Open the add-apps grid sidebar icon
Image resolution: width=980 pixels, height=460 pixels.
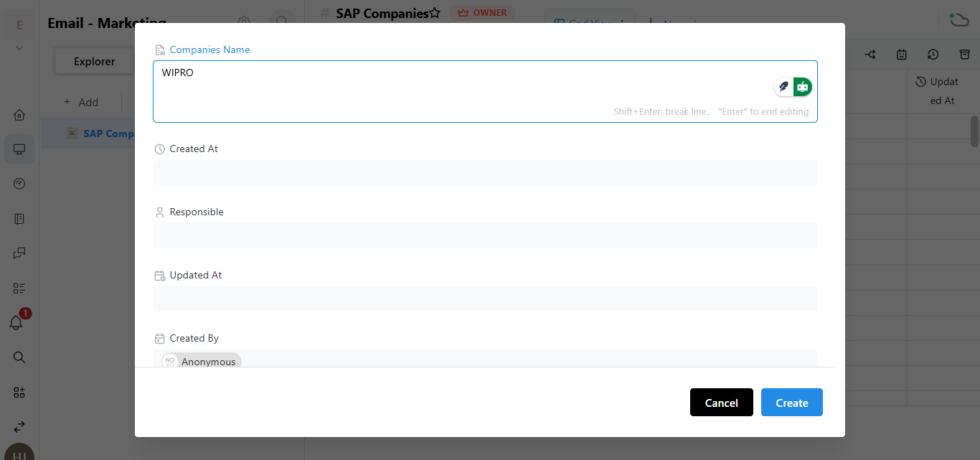tap(19, 392)
